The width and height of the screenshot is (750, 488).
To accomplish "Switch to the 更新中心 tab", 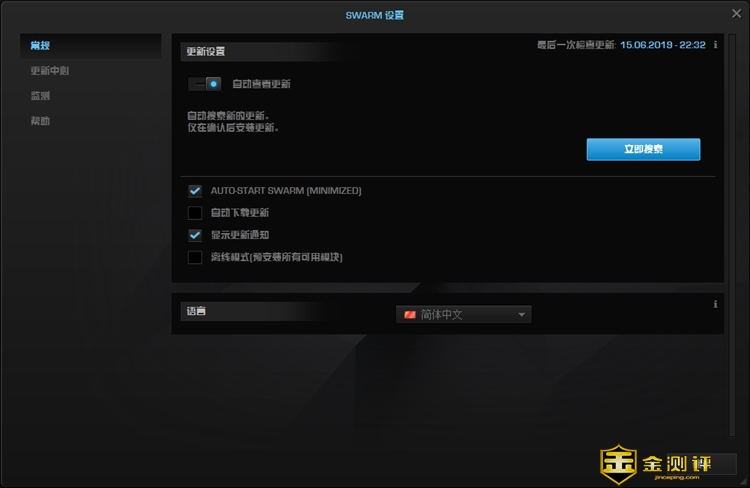I will (49, 71).
